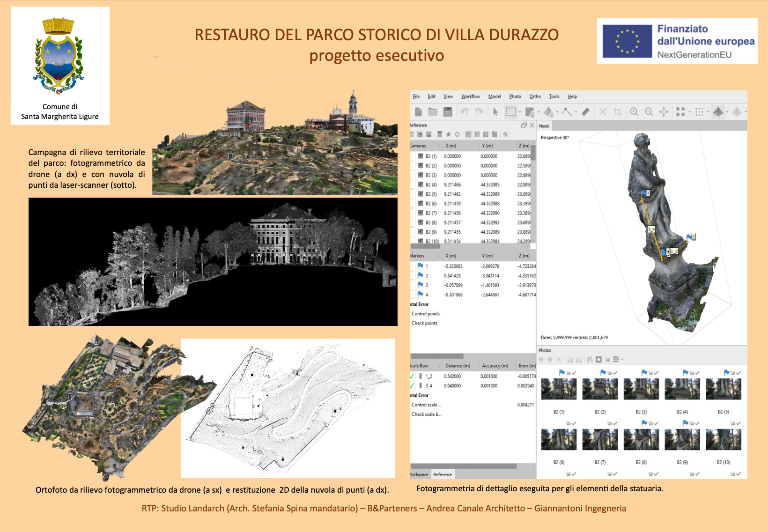The image size is (768, 532).
Task: Open Photos pane thumbnail size dropdown
Action: [x=622, y=360]
